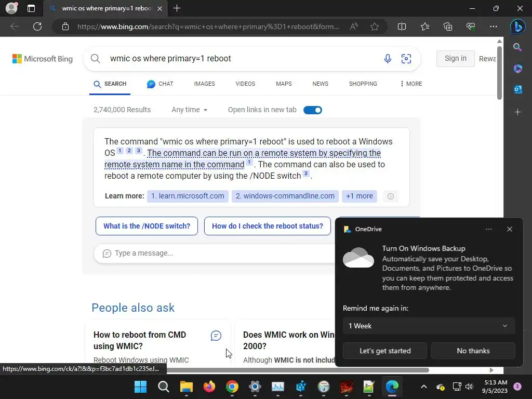
Task: Launch Firefox from taskbar
Action: pyautogui.click(x=209, y=387)
